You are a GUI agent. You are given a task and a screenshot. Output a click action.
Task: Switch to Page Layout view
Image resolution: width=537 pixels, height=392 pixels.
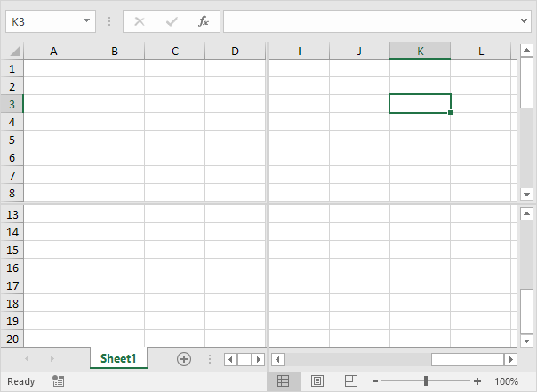(x=317, y=381)
